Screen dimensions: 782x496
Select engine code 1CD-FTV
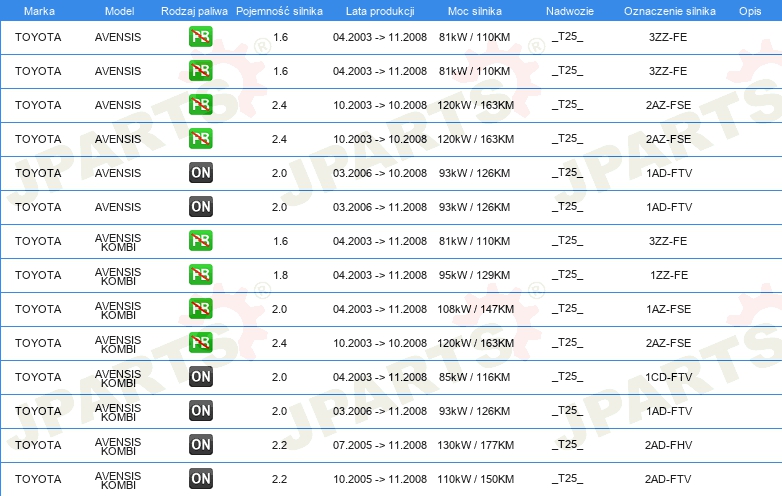click(x=669, y=377)
